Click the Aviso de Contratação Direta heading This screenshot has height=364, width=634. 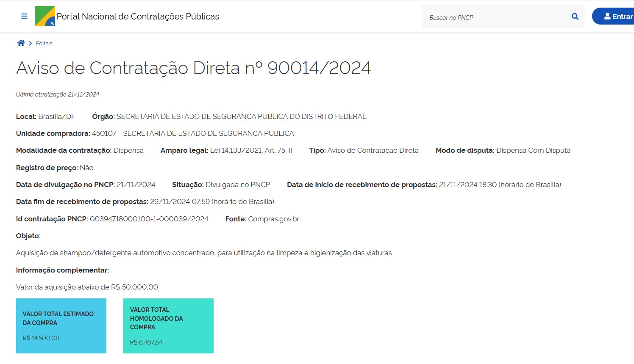[x=193, y=68]
